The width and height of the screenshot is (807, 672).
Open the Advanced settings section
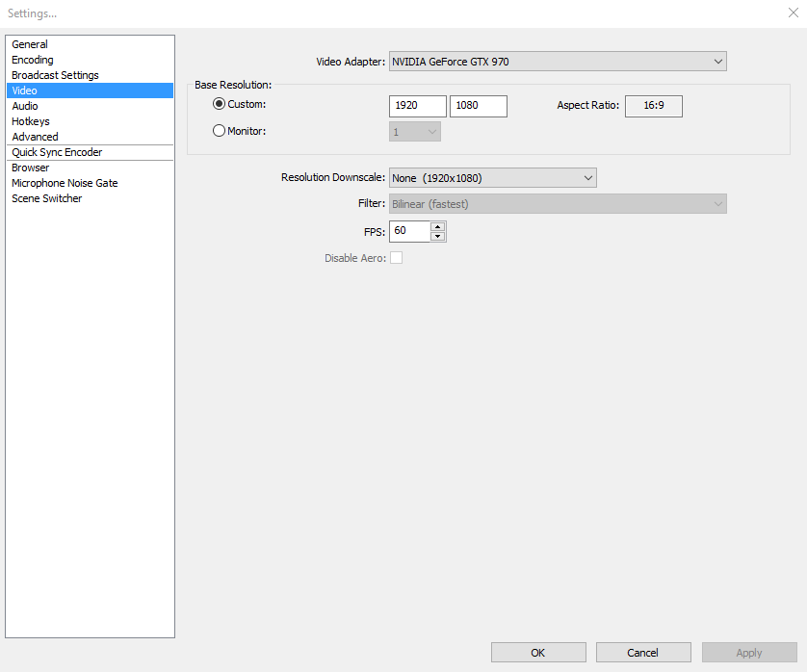pos(91,137)
